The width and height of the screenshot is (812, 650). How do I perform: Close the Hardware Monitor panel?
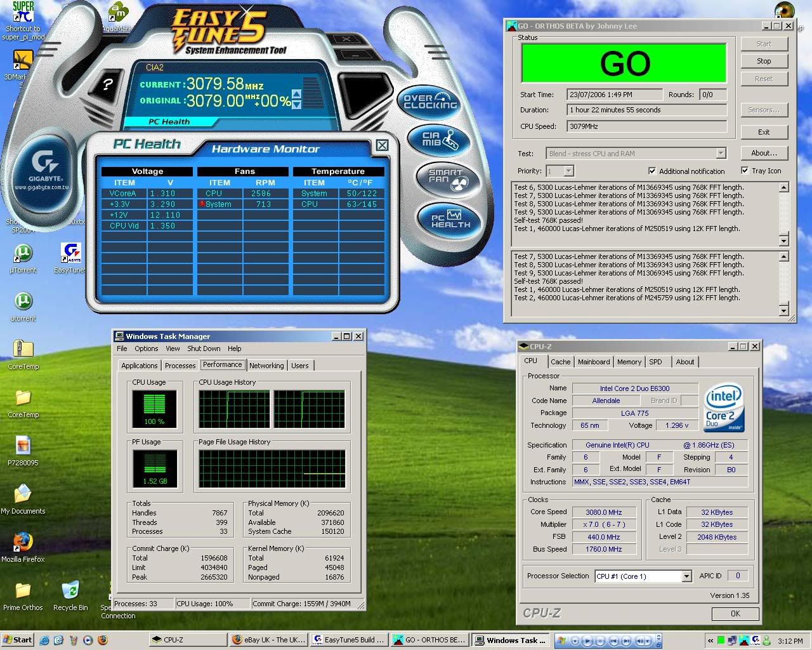(x=382, y=145)
